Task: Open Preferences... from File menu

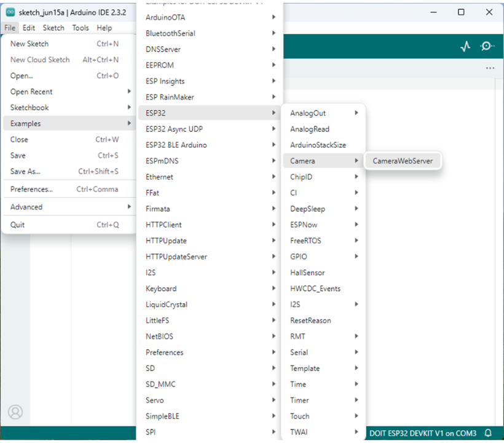Action: pos(68,189)
